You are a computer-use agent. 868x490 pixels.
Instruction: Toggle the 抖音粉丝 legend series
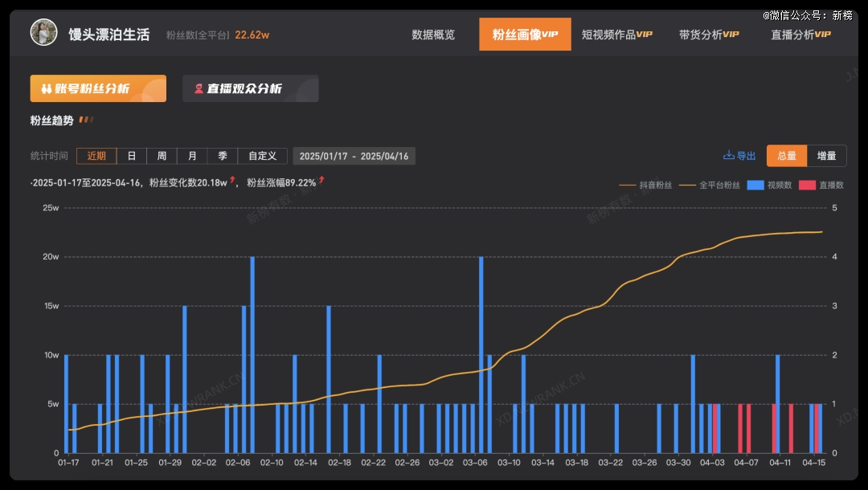645,186
